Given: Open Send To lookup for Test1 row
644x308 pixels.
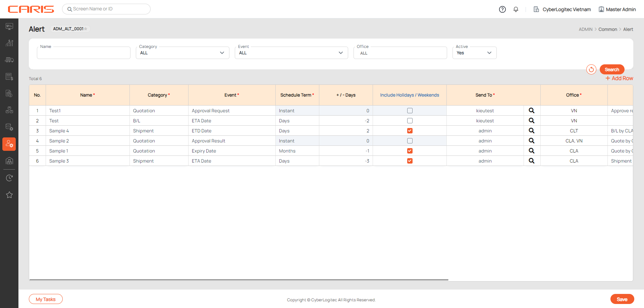Looking at the screenshot, I should click(x=532, y=111).
